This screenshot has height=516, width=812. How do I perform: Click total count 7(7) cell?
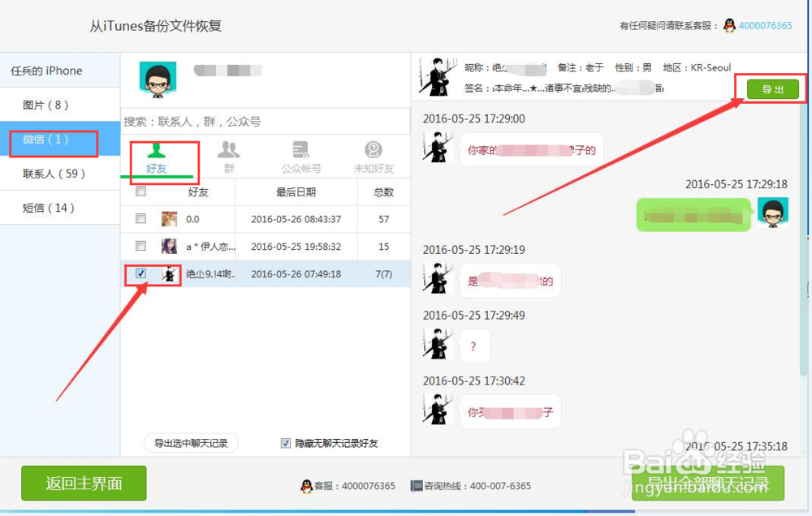point(384,274)
